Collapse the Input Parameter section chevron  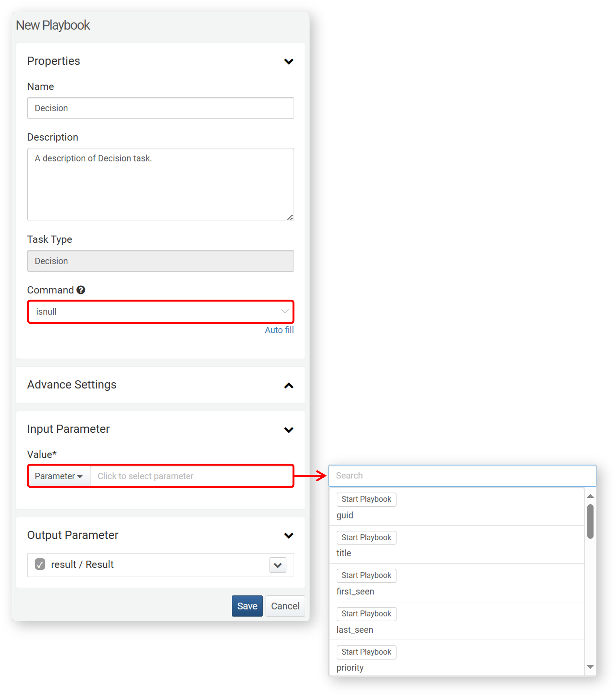pyautogui.click(x=289, y=430)
